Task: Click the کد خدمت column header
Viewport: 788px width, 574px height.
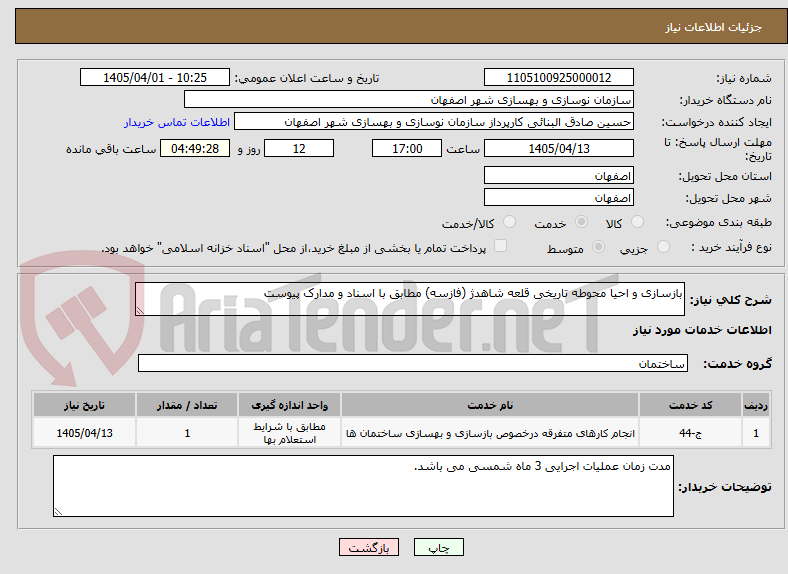Action: click(x=691, y=405)
